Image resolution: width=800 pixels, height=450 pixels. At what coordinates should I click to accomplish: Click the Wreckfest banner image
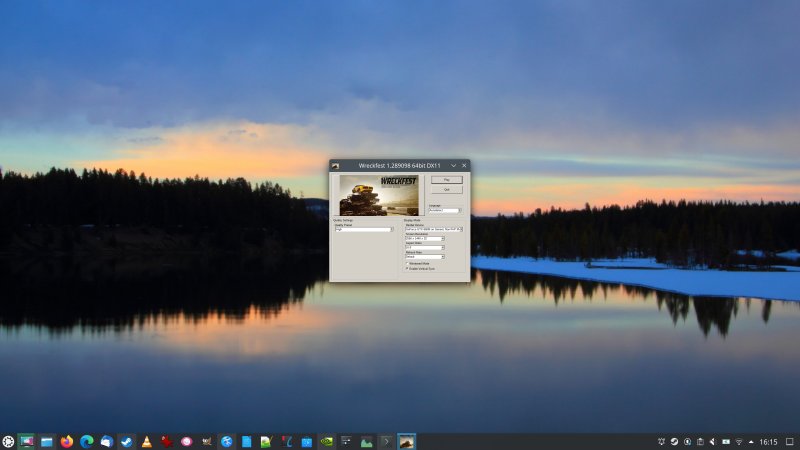[379, 195]
